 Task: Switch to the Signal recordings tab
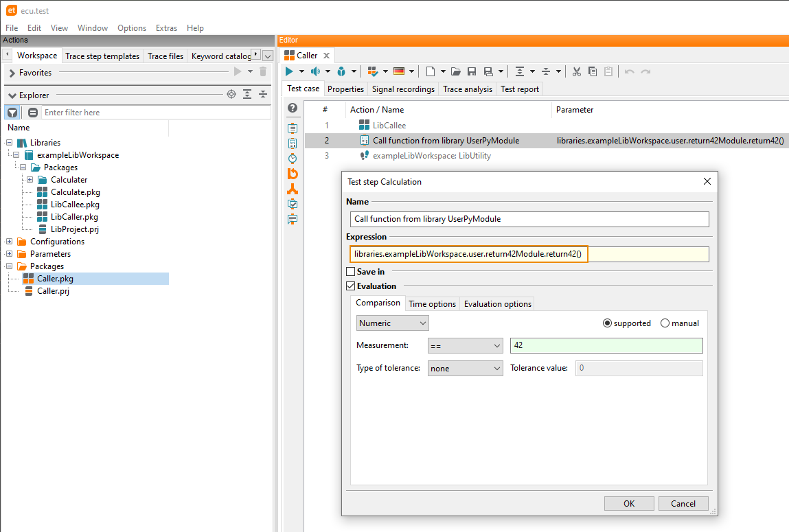(404, 89)
